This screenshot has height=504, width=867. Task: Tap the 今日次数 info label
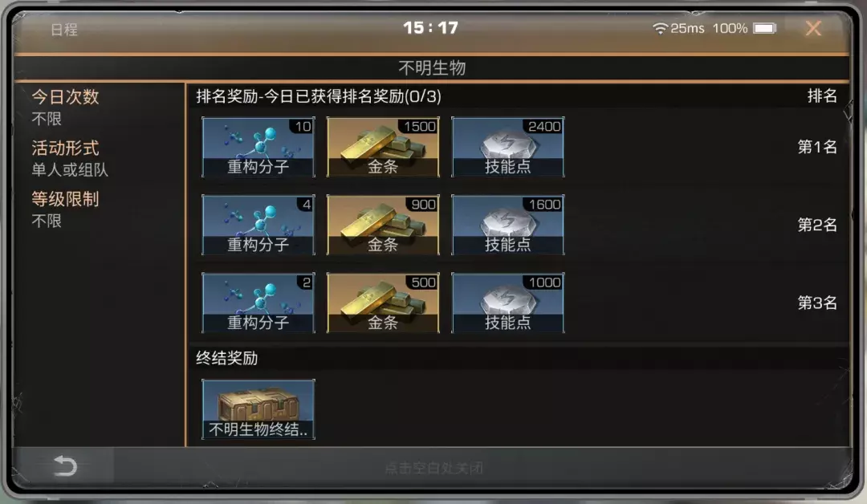pyautogui.click(x=65, y=97)
